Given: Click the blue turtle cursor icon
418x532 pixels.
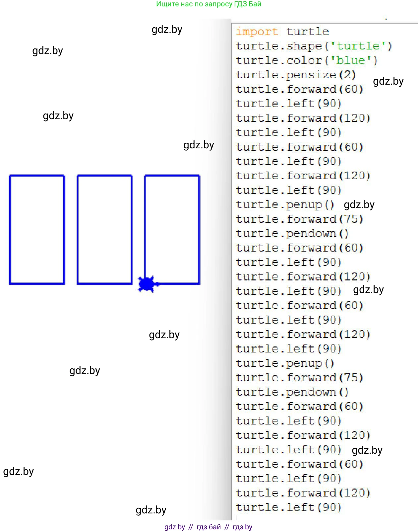Looking at the screenshot, I should coord(147,284).
